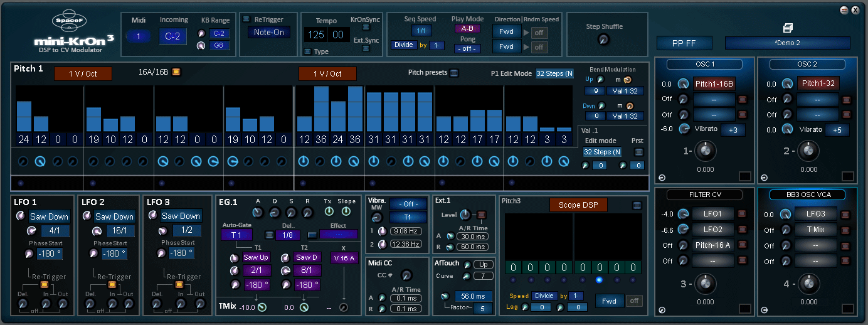Image resolution: width=868 pixels, height=325 pixels.
Task: Click the Vibra 9.08 Hz value field
Action: click(x=406, y=232)
